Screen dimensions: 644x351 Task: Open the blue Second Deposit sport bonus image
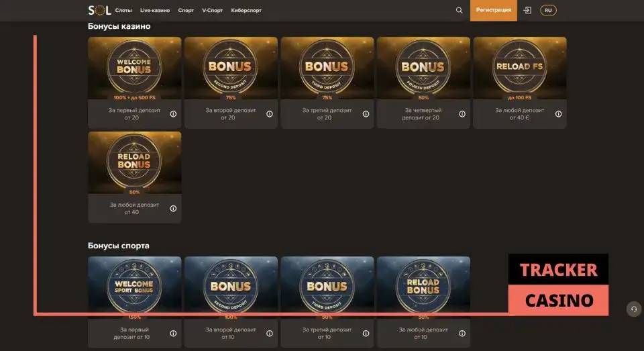click(x=231, y=288)
